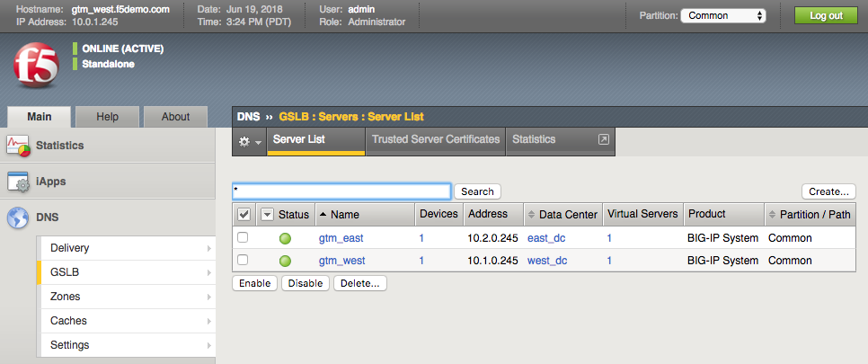The image size is (868, 364).
Task: Click the Delete... button
Action: point(359,283)
